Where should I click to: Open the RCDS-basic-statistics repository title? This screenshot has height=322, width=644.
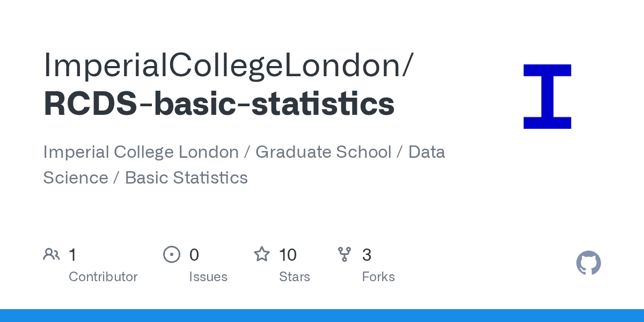point(219,104)
